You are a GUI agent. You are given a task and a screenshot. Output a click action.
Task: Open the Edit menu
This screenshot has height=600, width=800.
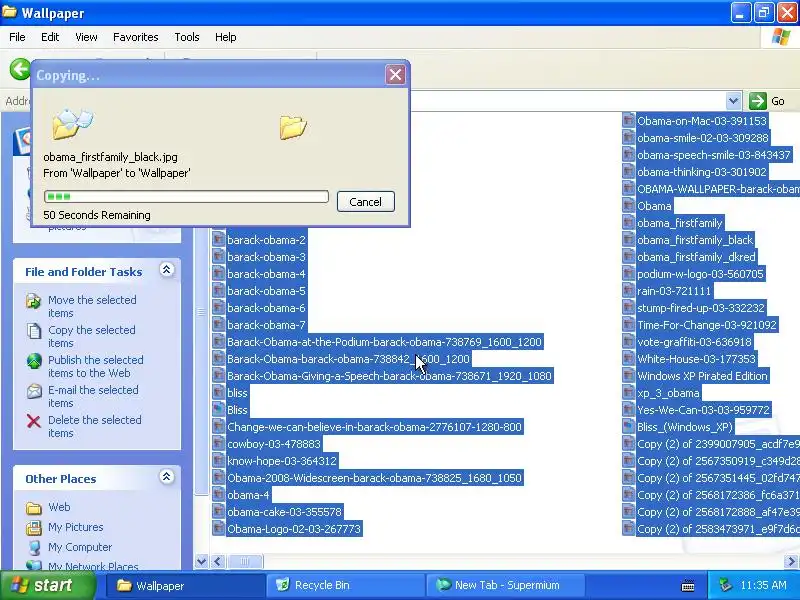pos(50,37)
